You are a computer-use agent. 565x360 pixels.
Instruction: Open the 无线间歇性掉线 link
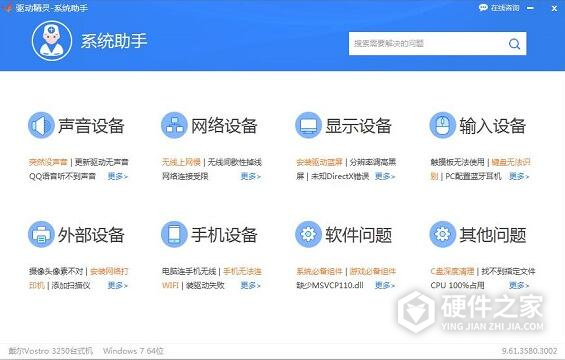point(235,163)
